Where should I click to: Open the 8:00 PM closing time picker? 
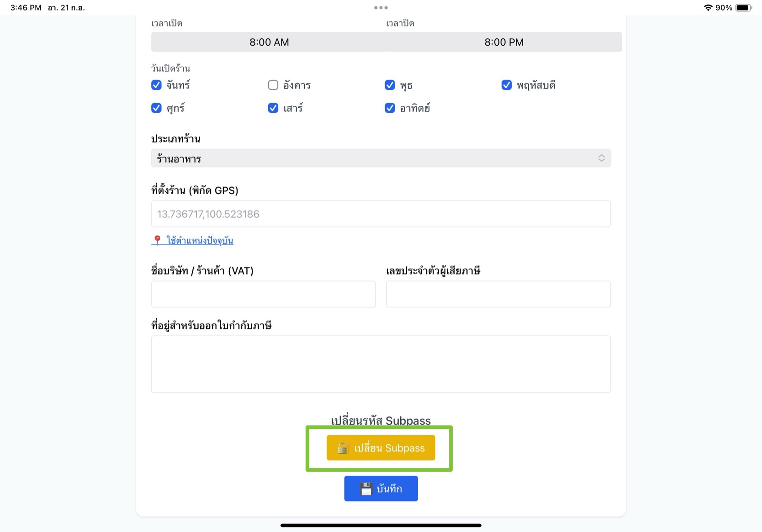coord(504,42)
